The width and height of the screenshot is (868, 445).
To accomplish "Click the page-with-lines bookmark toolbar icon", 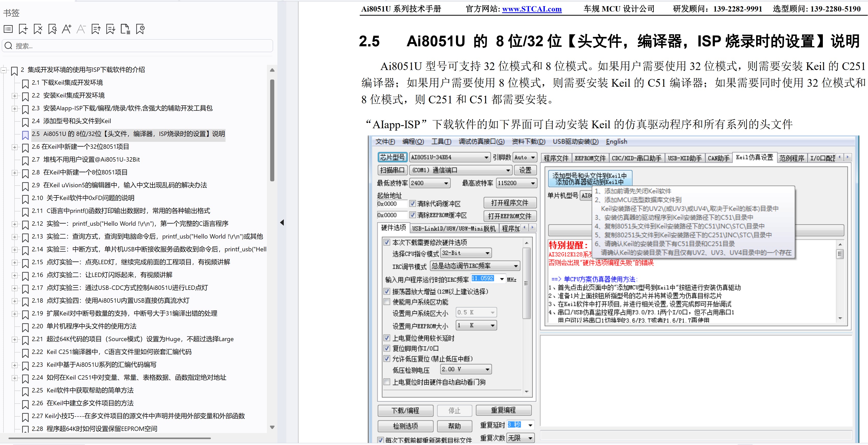I will 125,29.
